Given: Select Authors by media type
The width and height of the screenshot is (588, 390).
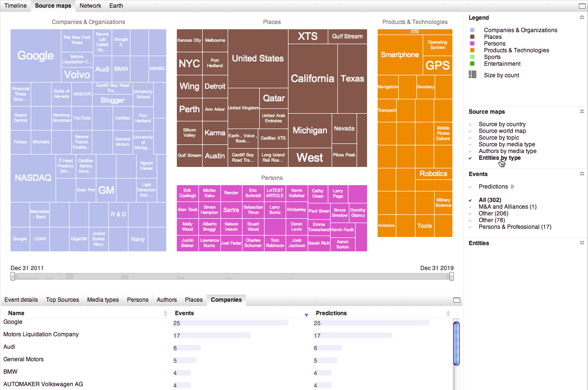Looking at the screenshot, I should tap(507, 151).
